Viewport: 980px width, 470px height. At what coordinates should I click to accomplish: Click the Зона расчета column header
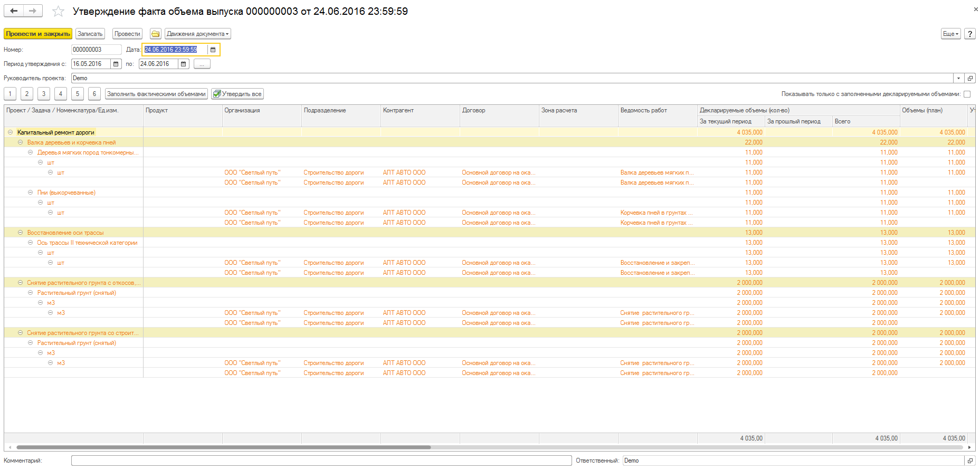578,116
